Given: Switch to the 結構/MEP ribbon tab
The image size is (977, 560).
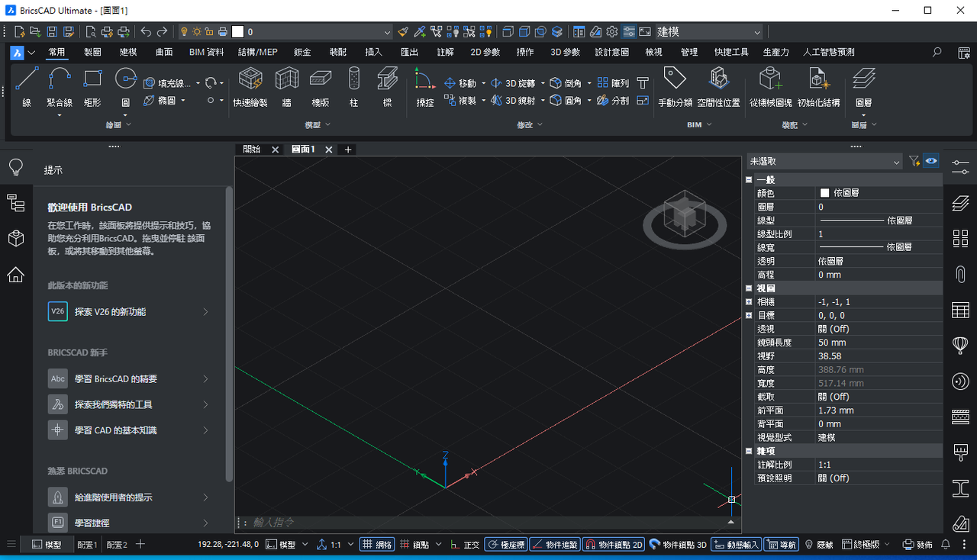Looking at the screenshot, I should click(x=257, y=52).
